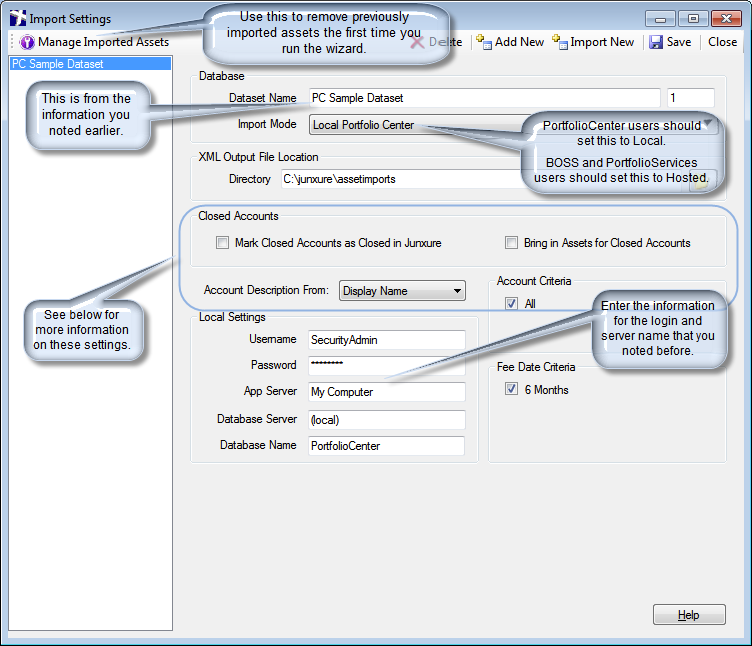This screenshot has width=752, height=646.
Task: Click the Dataset Name field
Action: 484,98
